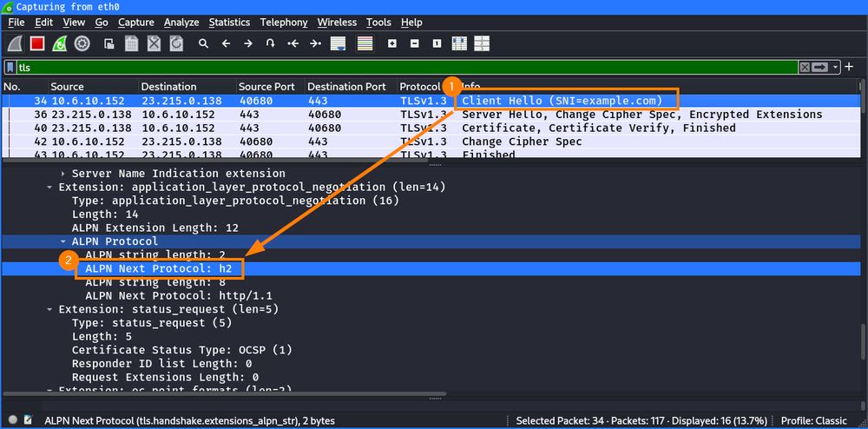Zoom out main window text
This screenshot has height=429, width=868.
coord(415,43)
